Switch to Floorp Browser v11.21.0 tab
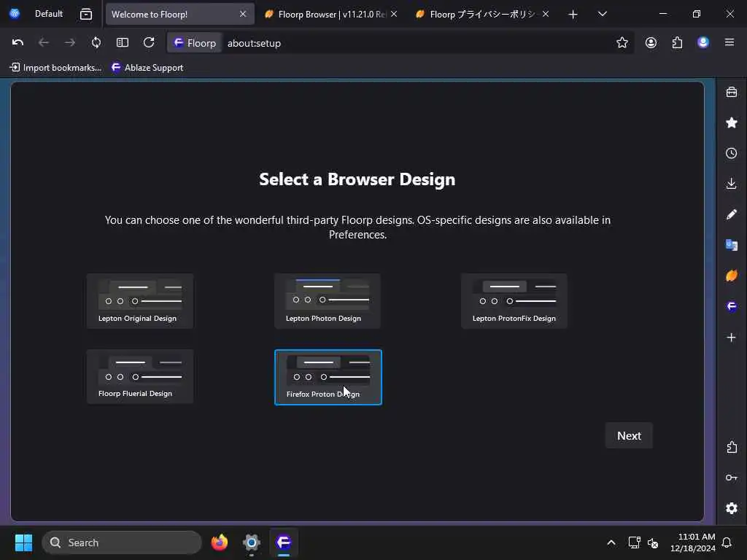This screenshot has width=747, height=560. pos(331,15)
